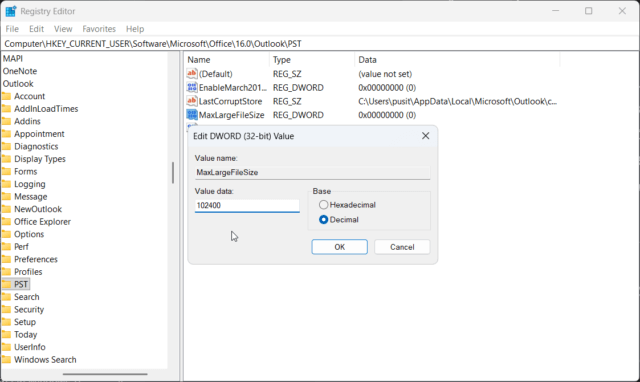Click the NewOutlook folder icon
640x382 pixels.
coord(7,209)
